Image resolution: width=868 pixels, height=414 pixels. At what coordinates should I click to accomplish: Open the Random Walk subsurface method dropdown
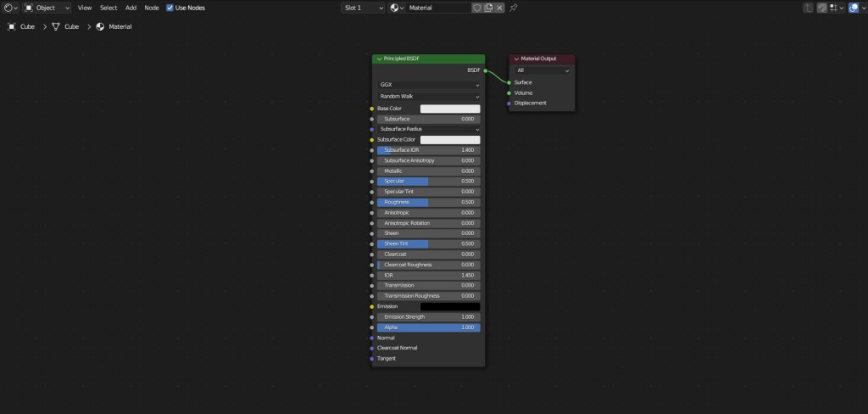tap(429, 97)
